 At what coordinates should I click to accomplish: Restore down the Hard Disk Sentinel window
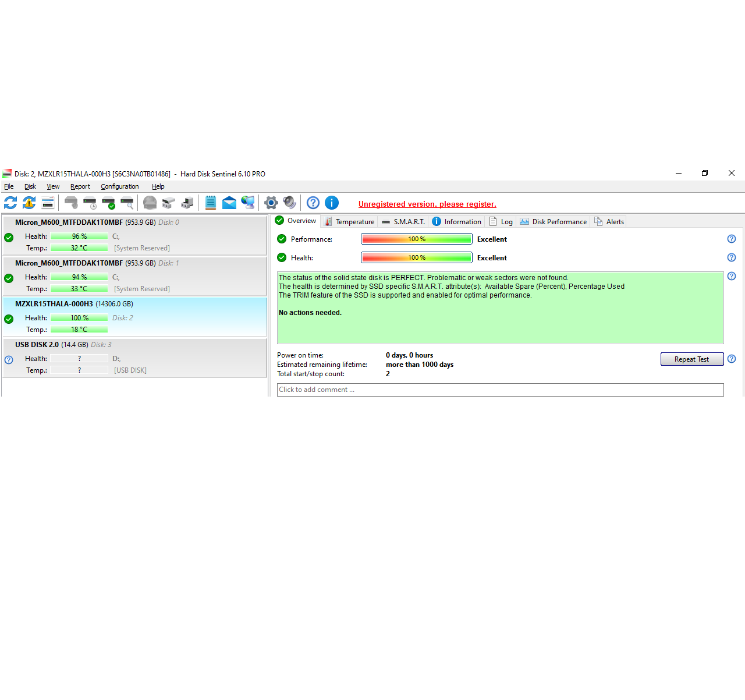click(x=705, y=173)
